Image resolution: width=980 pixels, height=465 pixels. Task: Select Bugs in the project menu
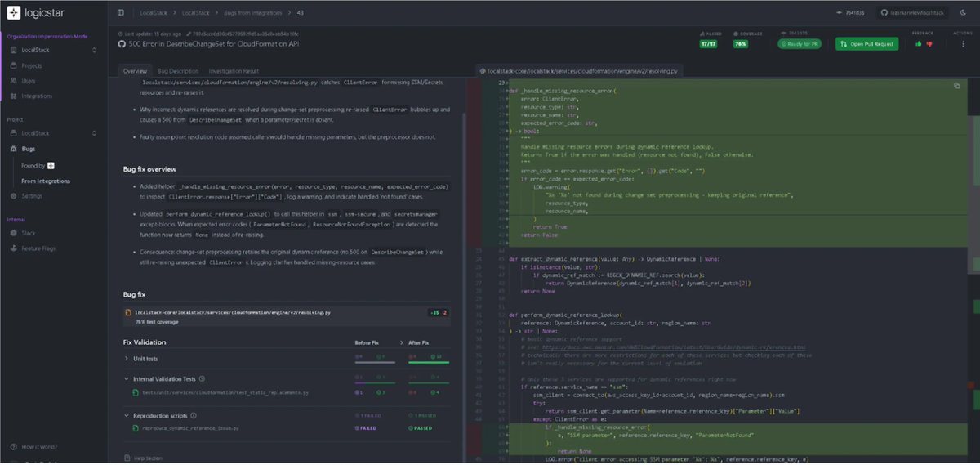pyautogui.click(x=29, y=149)
